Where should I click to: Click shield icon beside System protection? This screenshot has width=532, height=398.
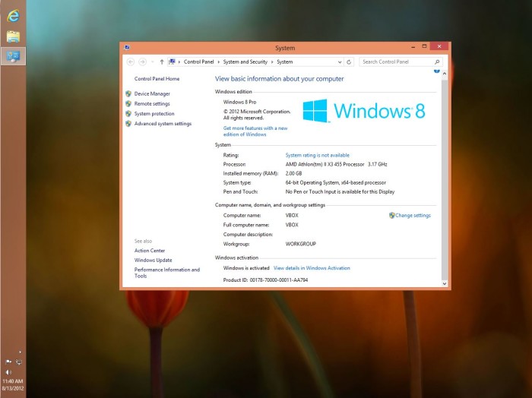click(128, 114)
